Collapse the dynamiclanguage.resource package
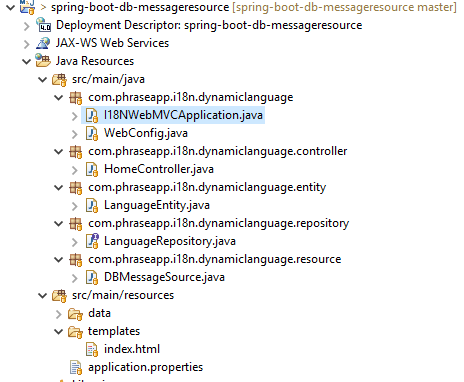 point(59,259)
